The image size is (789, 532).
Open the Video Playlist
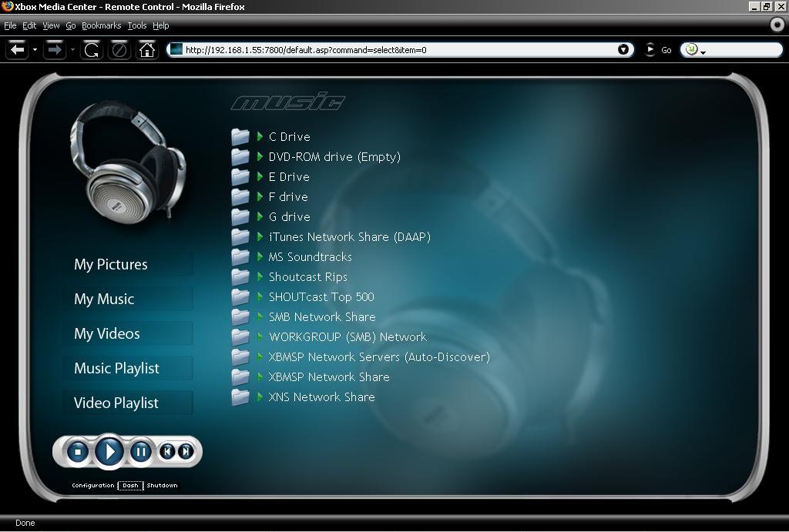click(129, 403)
